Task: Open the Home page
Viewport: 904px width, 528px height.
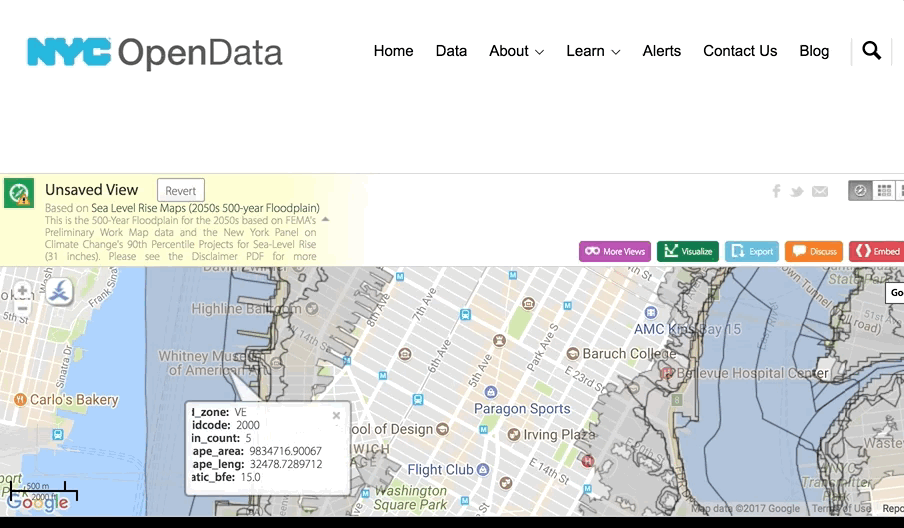Action: click(393, 51)
